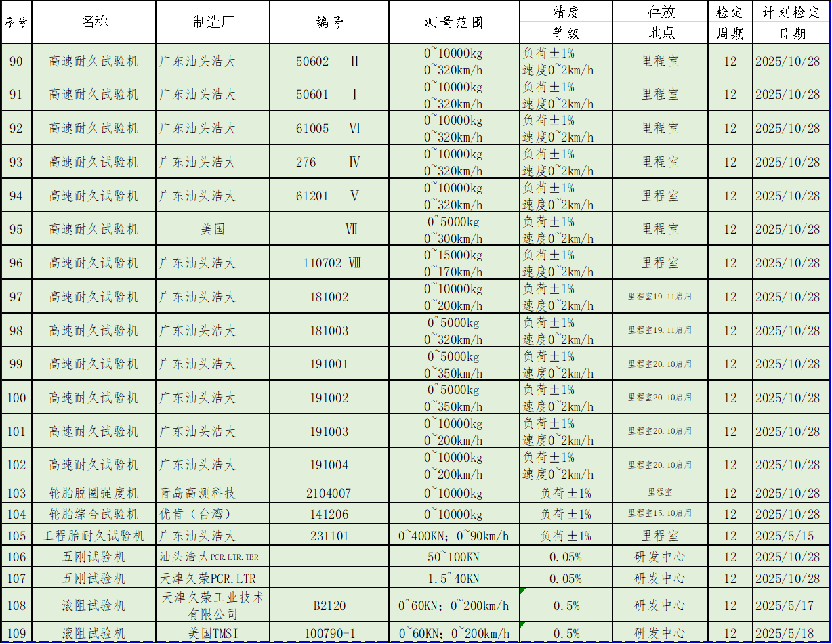
Task: Select serial number cell 2104007
Action: point(329,493)
